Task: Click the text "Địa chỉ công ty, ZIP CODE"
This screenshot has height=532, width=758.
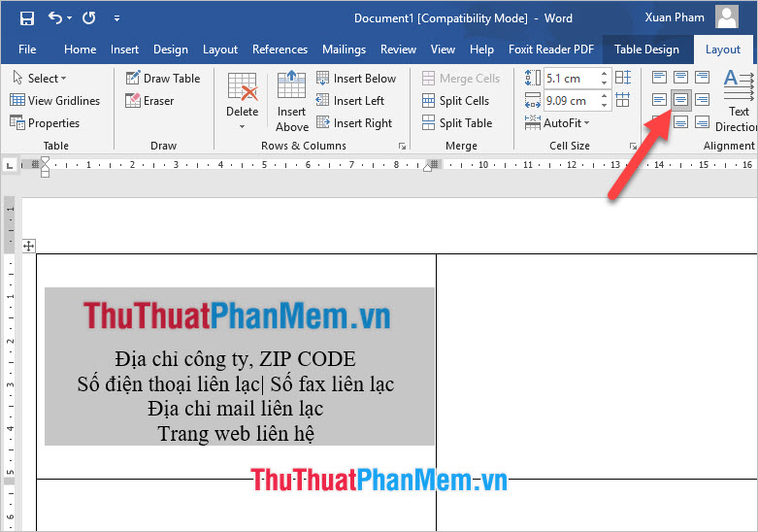Action: tap(236, 359)
